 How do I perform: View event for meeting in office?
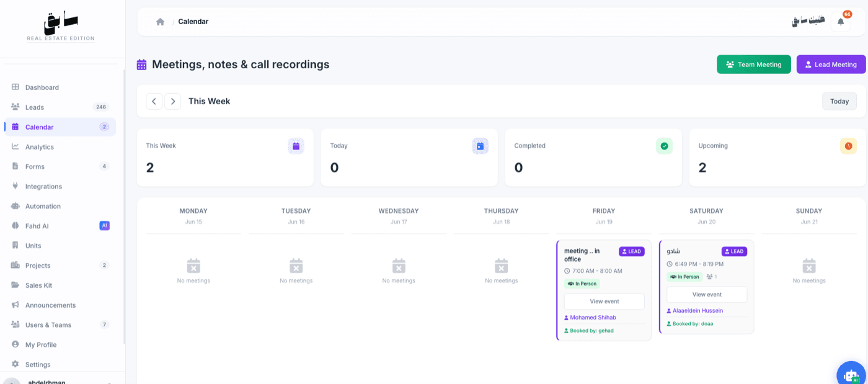pos(604,301)
